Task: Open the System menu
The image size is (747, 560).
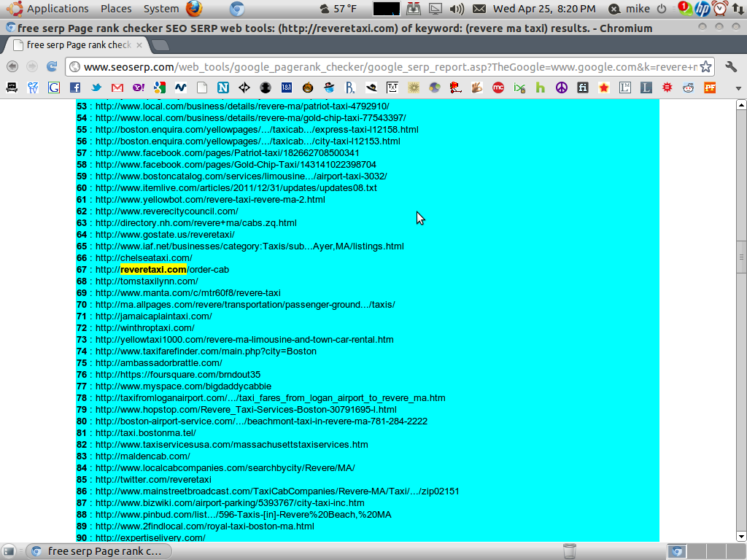Action: (161, 9)
